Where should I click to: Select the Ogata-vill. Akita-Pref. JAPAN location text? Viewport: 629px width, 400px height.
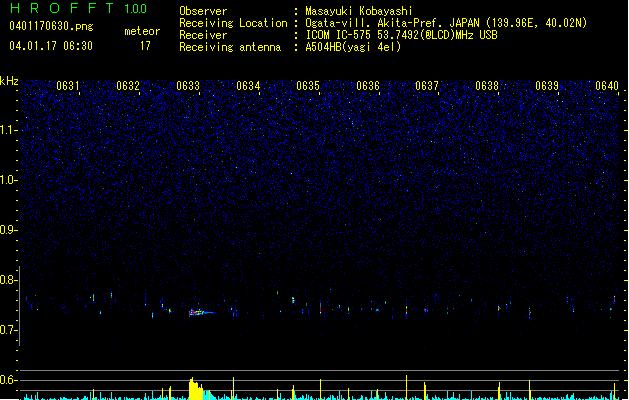[446, 23]
